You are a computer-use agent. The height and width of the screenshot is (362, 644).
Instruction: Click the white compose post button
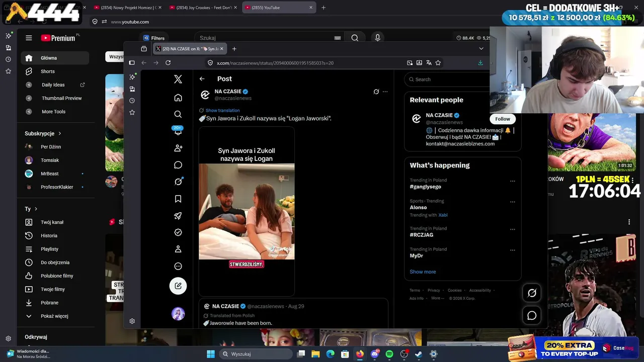tap(178, 286)
